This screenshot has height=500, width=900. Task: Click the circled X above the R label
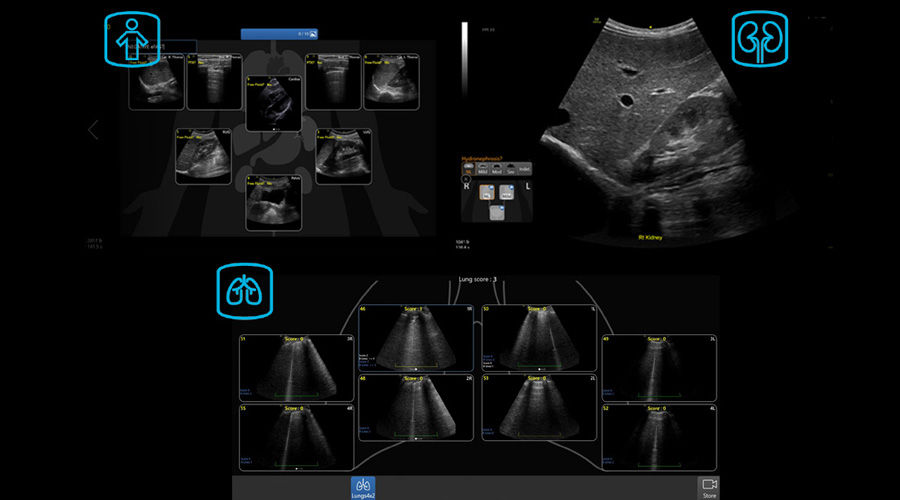coord(466,180)
